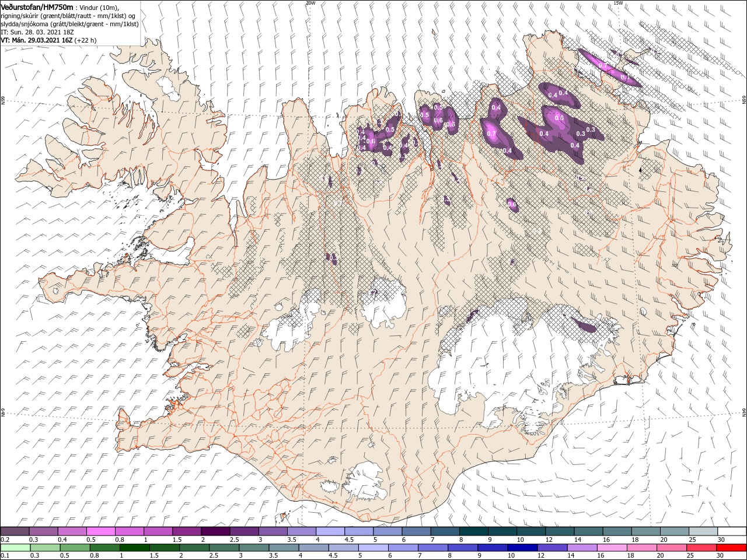The height and width of the screenshot is (560, 747).
Task: Click the 20W longitude label at top
Action: click(x=310, y=3)
